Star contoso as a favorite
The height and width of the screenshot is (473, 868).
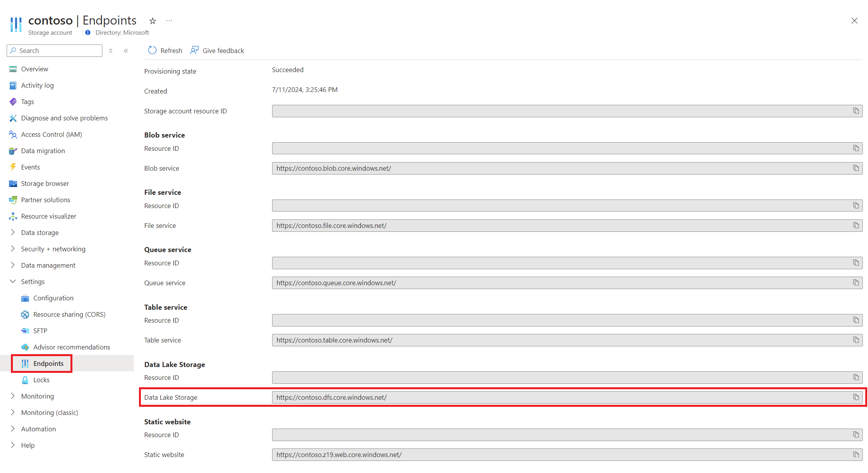point(152,21)
